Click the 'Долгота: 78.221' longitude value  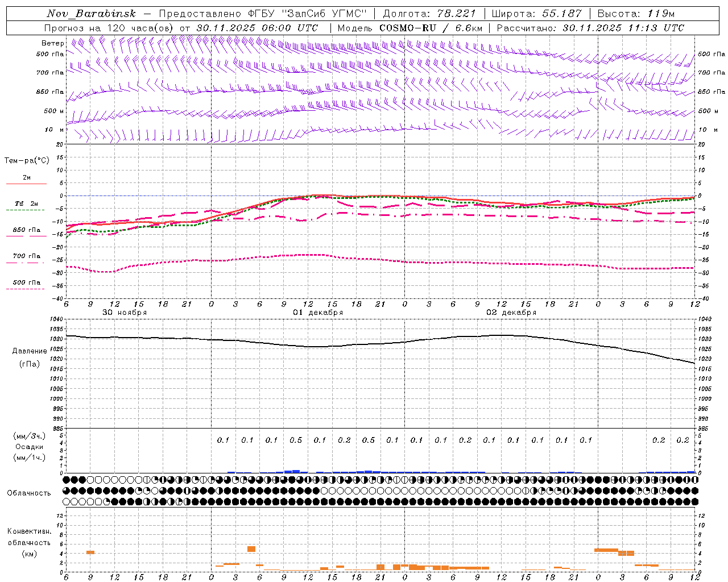(429, 14)
